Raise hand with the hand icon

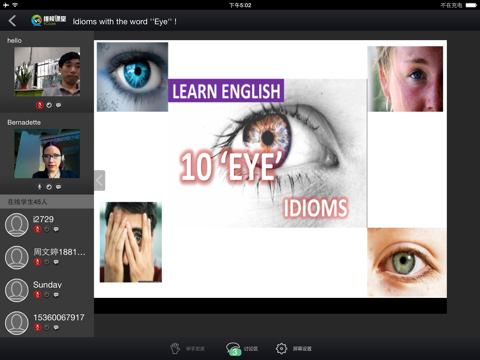tap(175, 348)
